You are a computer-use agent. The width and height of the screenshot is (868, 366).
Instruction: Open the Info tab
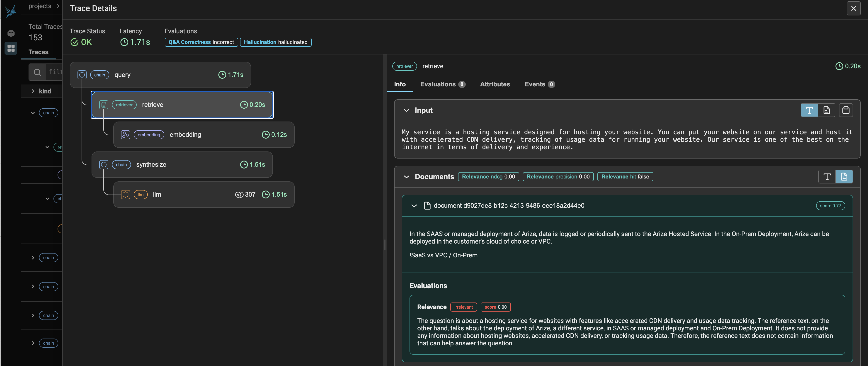(x=400, y=84)
